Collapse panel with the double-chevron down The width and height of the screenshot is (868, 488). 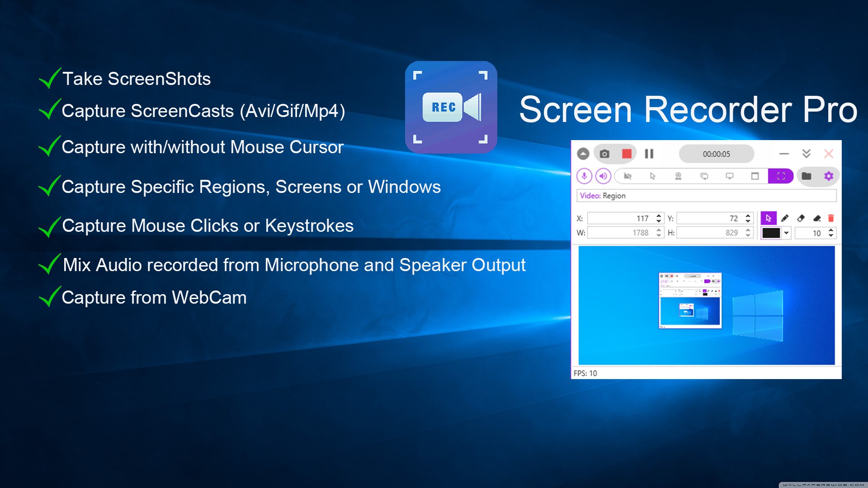point(806,154)
